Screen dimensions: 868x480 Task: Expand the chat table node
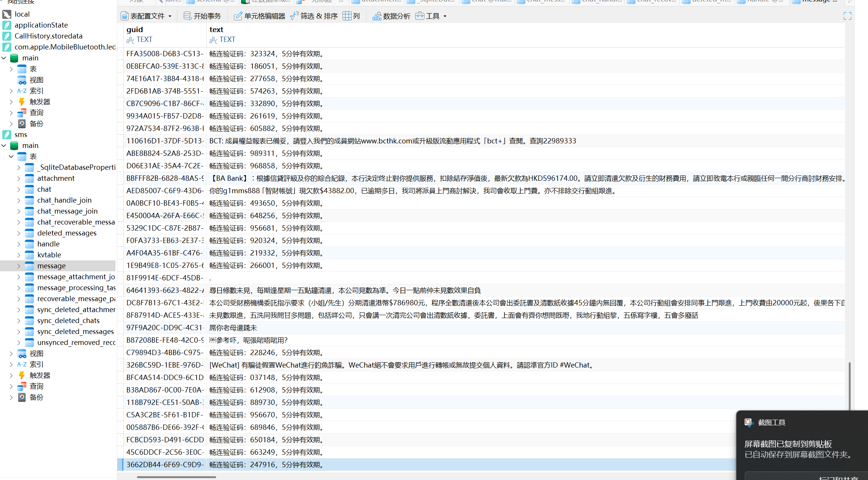click(x=18, y=189)
